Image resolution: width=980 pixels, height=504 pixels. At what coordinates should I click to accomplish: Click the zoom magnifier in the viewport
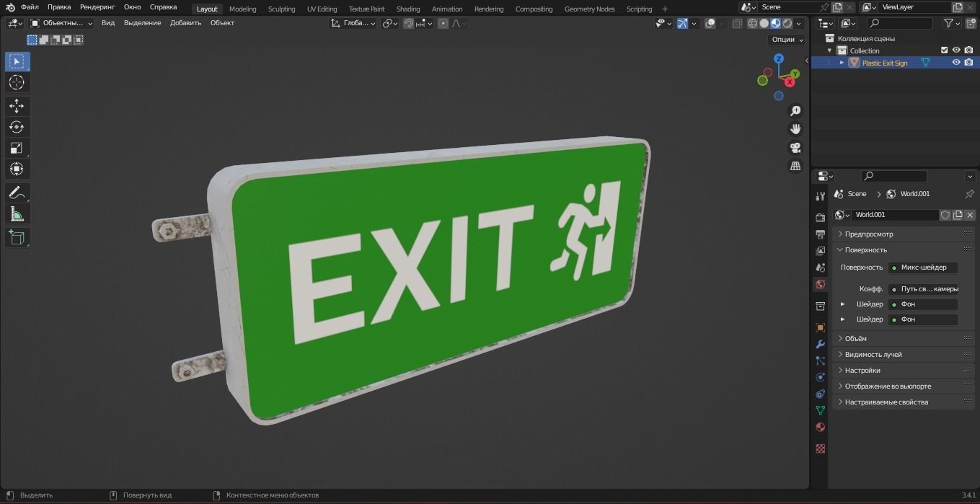pyautogui.click(x=795, y=111)
